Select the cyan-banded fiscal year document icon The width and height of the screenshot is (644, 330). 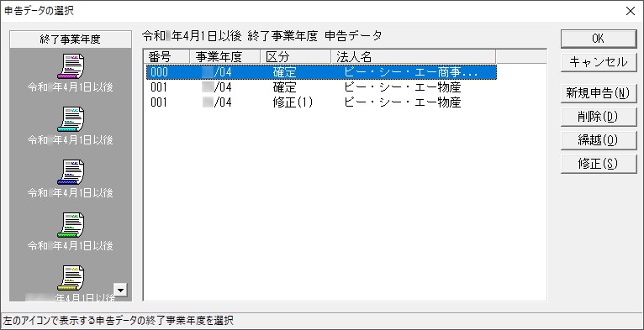71,119
